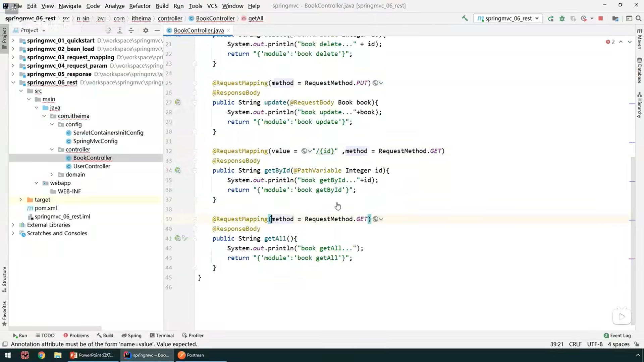Open the Navigate menu
644x362 pixels.
click(70, 6)
